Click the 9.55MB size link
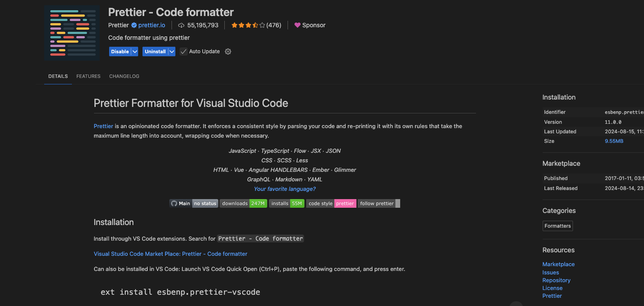The image size is (644, 306). 614,141
